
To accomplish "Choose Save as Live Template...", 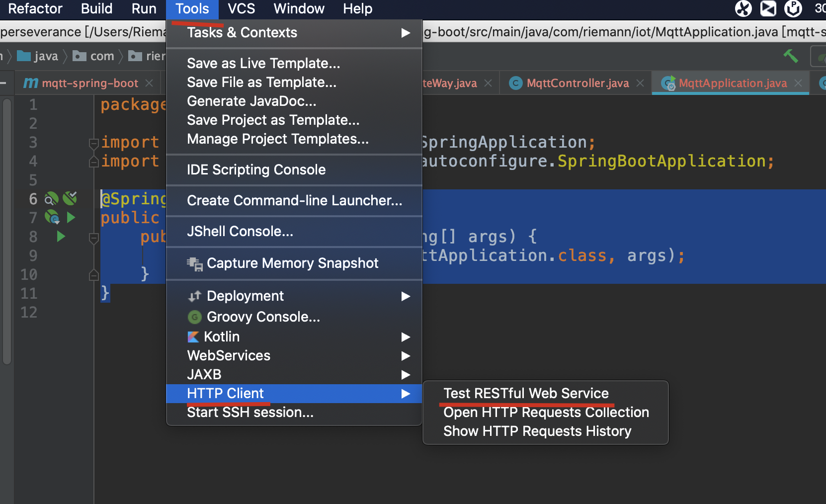I will tap(263, 63).
